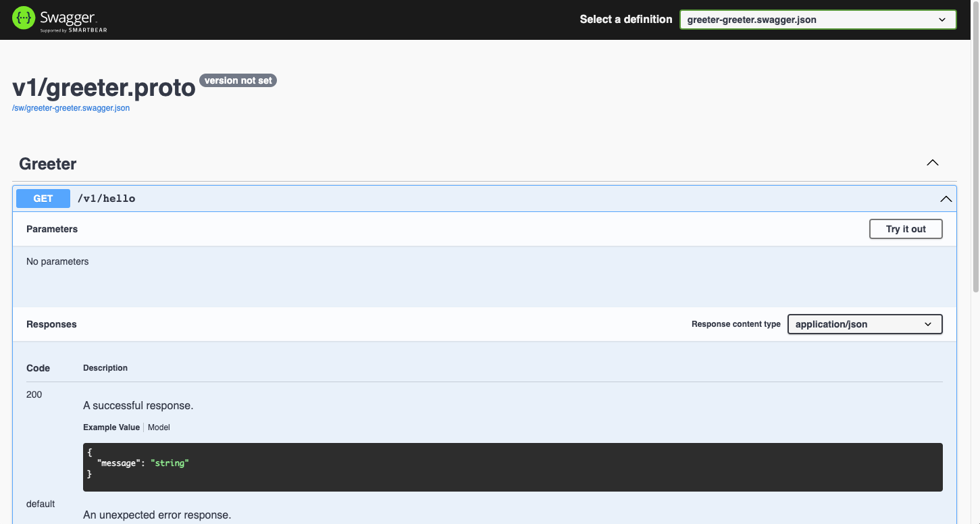Click the JSON example response code block

(x=512, y=467)
